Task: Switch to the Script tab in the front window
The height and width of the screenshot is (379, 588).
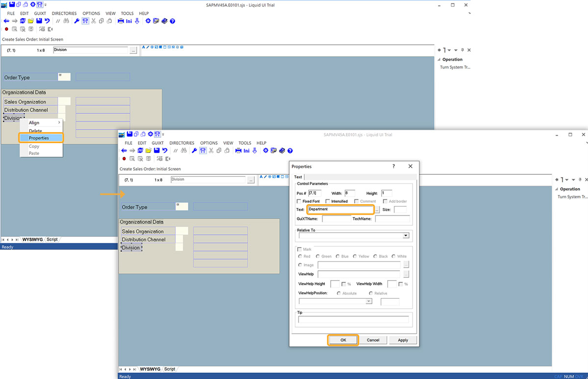Action: (170, 369)
